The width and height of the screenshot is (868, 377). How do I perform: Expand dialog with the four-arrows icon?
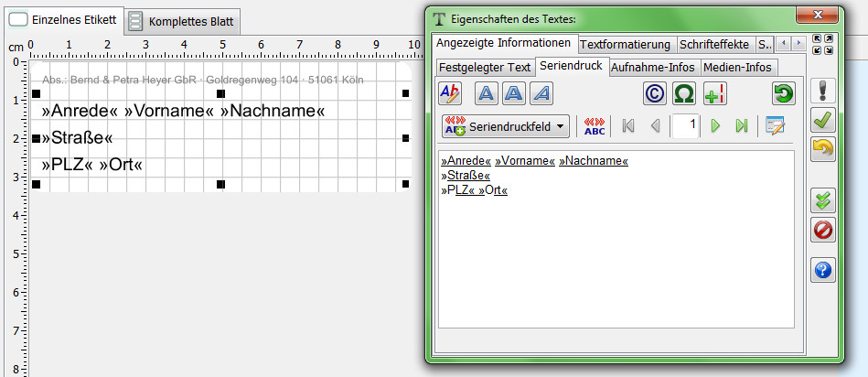[822, 44]
